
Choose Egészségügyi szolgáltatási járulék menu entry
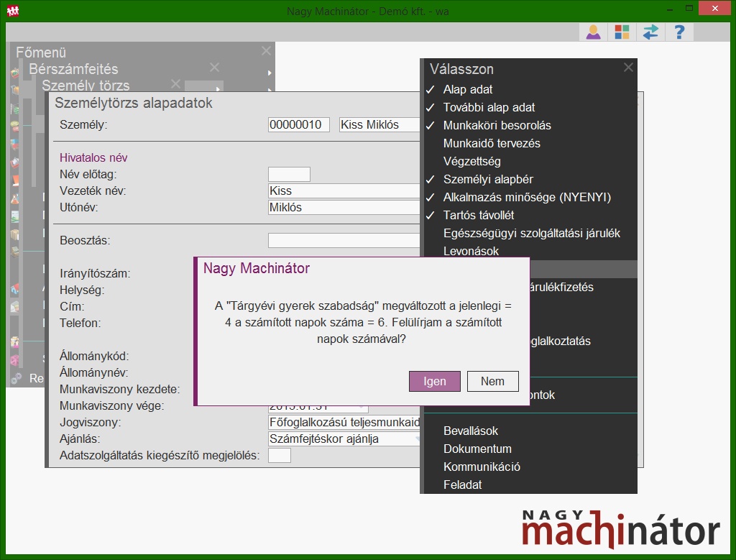point(530,234)
